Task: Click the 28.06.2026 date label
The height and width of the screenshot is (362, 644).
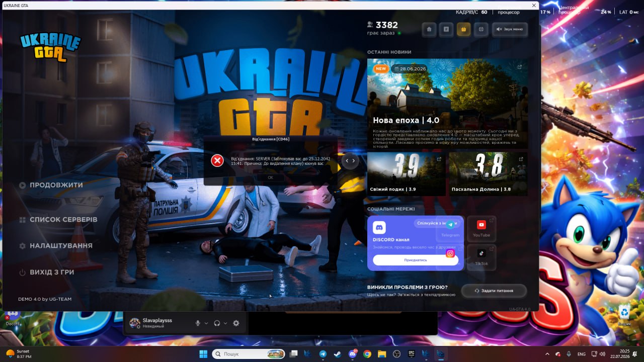Action: click(x=411, y=69)
